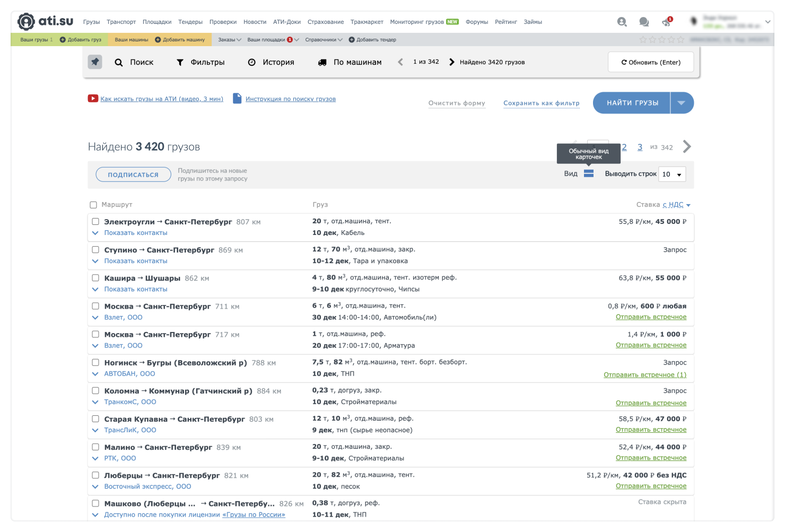Viewport: 785px width, 532px height.
Task: Click the large next page chevron
Action: (x=687, y=146)
